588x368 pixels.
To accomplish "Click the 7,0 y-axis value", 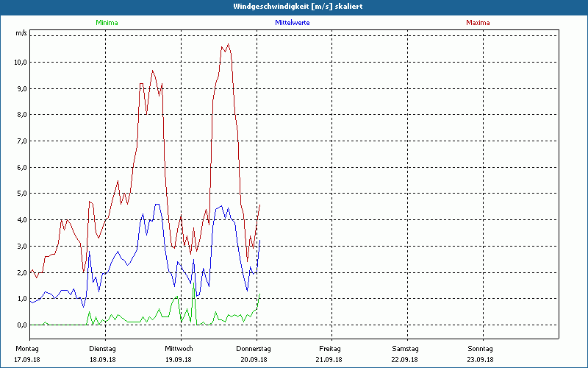I will 22,141.
